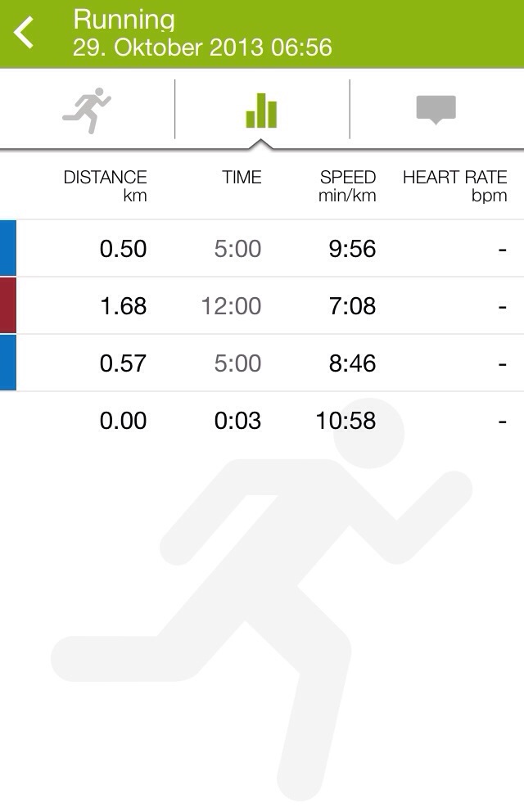524x812 pixels.
Task: Select the green bar chart laps tab
Action: coord(262,110)
